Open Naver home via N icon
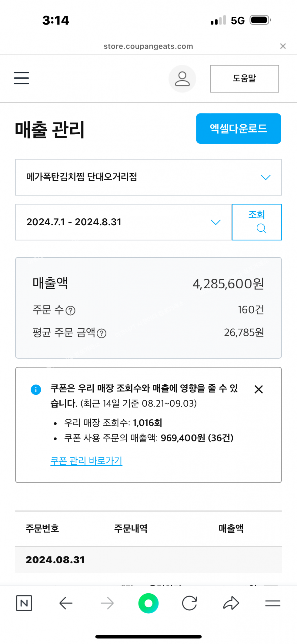 point(24,603)
